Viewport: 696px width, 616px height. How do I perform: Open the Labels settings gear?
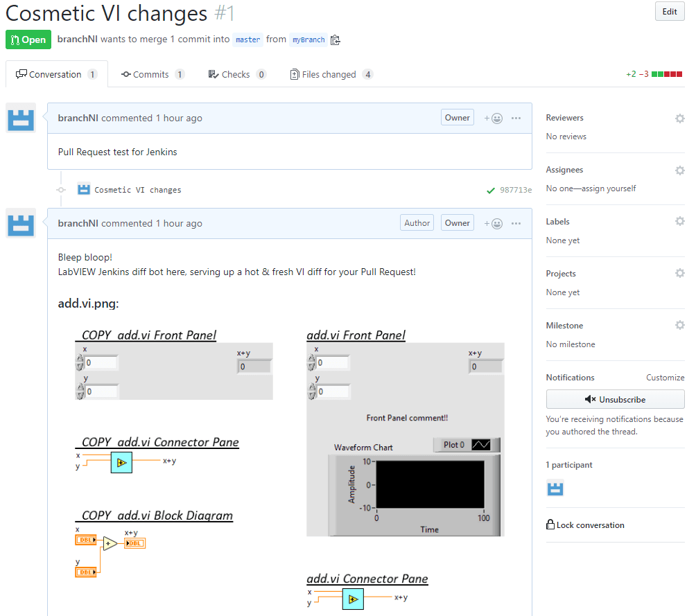679,221
